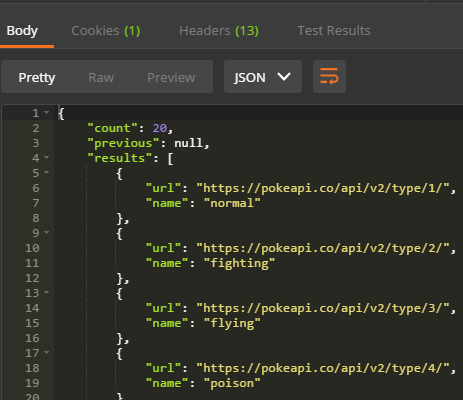
Task: Toggle the line wrap icon button
Action: coord(329,76)
